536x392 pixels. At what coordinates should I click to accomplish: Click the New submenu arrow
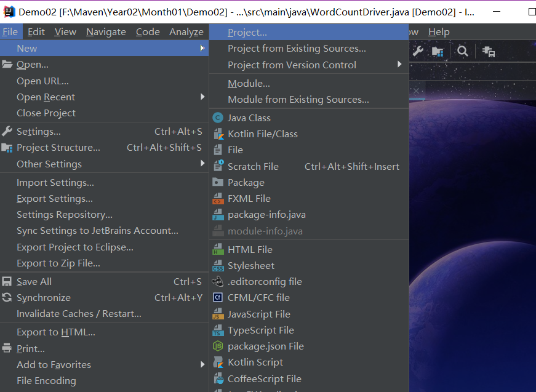(202, 48)
